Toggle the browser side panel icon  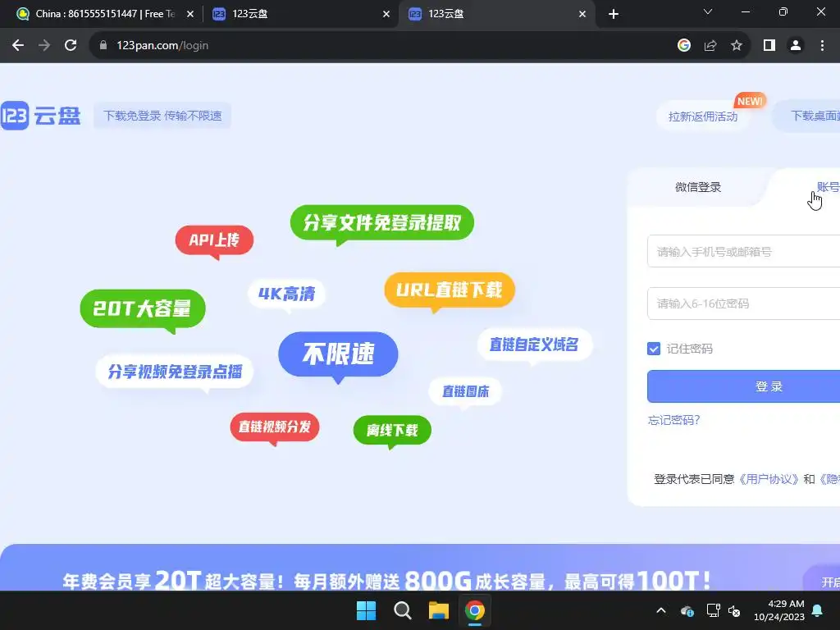[x=769, y=46]
